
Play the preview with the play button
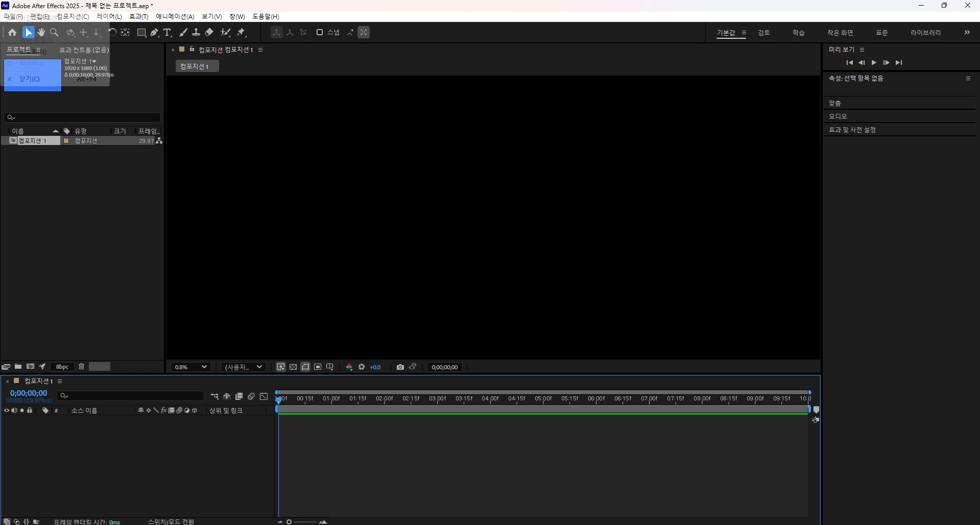(x=874, y=62)
